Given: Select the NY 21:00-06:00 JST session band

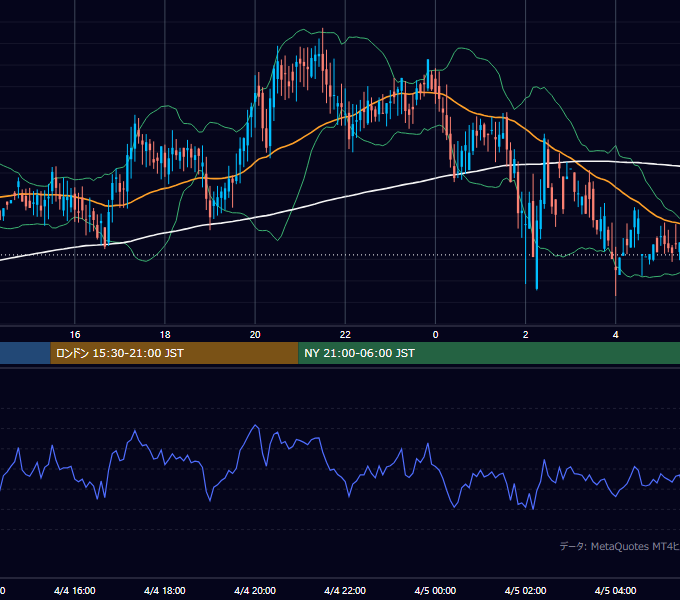Looking at the screenshot, I should [489, 353].
